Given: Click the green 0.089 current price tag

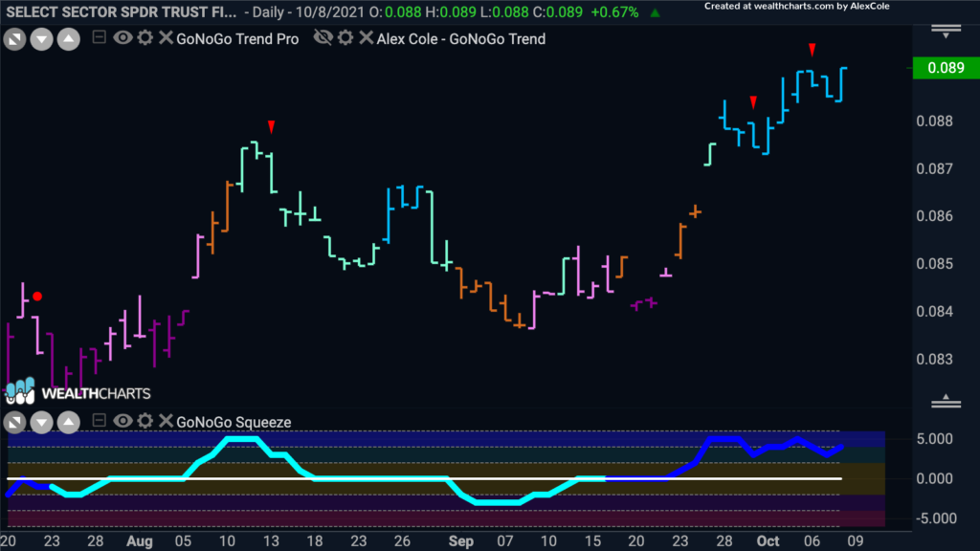Looking at the screenshot, I should tap(946, 68).
